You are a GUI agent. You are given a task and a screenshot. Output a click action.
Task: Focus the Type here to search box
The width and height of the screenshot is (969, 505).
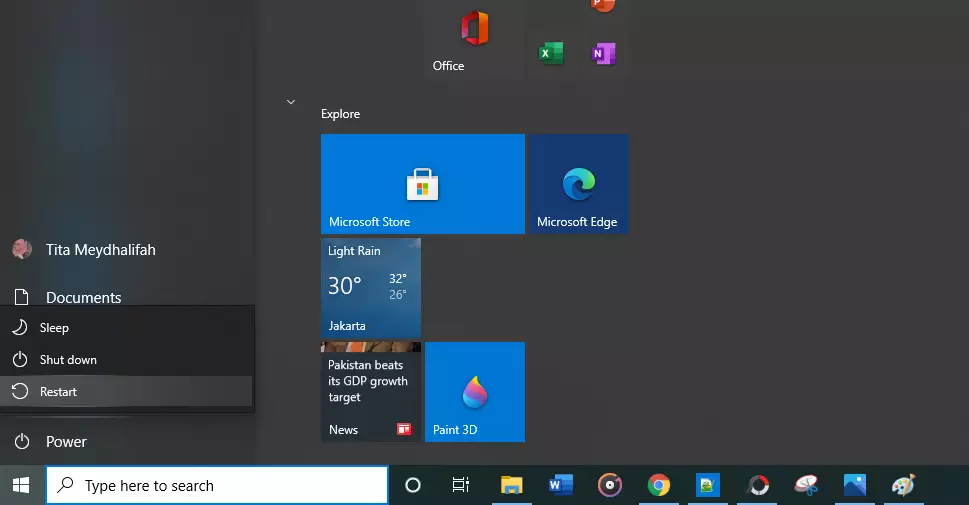217,485
